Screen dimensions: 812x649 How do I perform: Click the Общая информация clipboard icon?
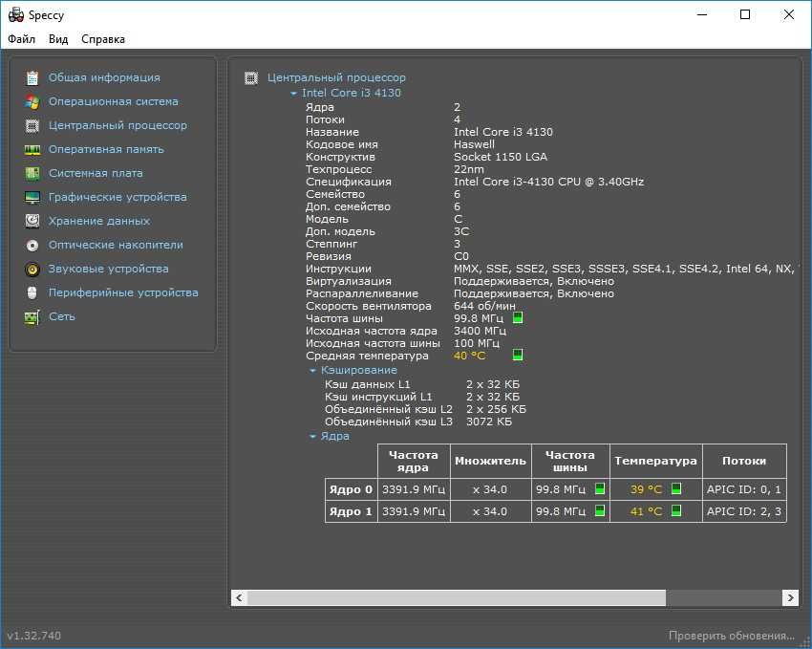point(32,77)
